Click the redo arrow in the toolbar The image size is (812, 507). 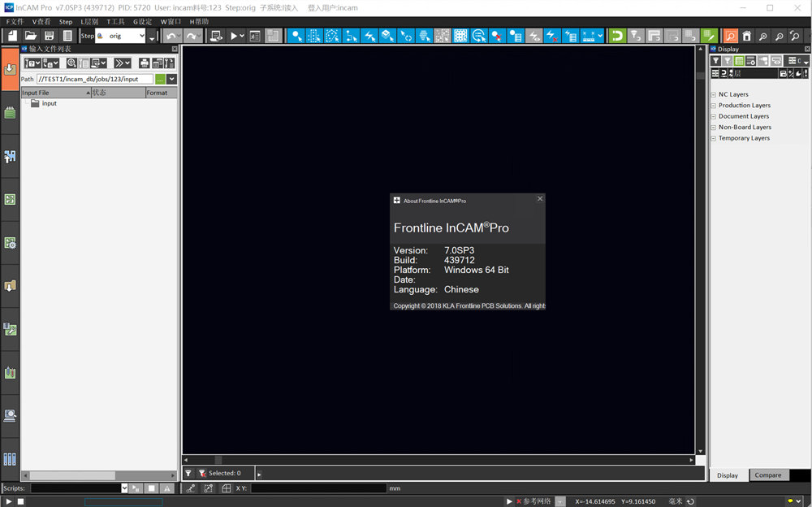pos(191,36)
